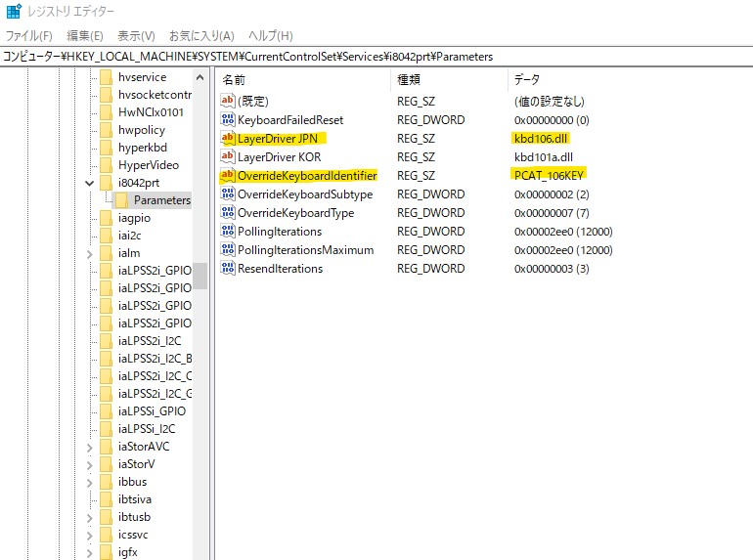The width and height of the screenshot is (753, 560).
Task: Click the PollingIterations DWORD value icon
Action: [228, 232]
